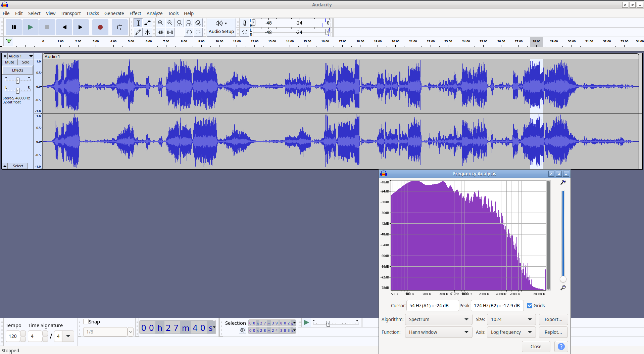
Task: Select the Selection (I-beam) tool
Action: pyautogui.click(x=138, y=23)
